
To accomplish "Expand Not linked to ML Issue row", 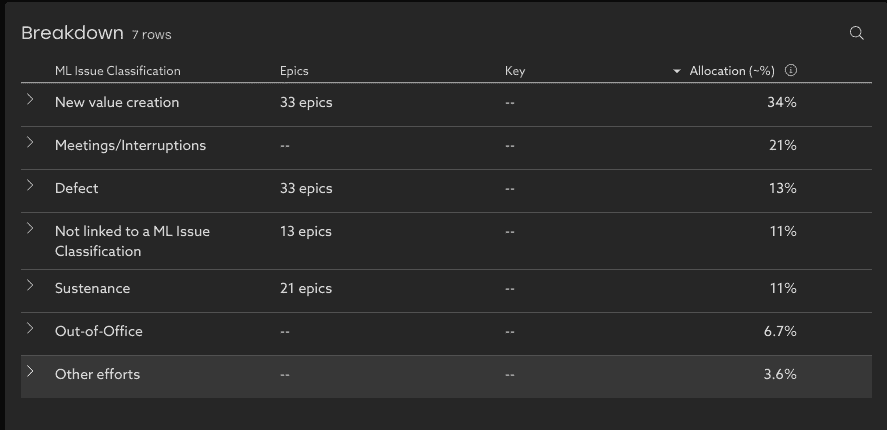I will 30,229.
